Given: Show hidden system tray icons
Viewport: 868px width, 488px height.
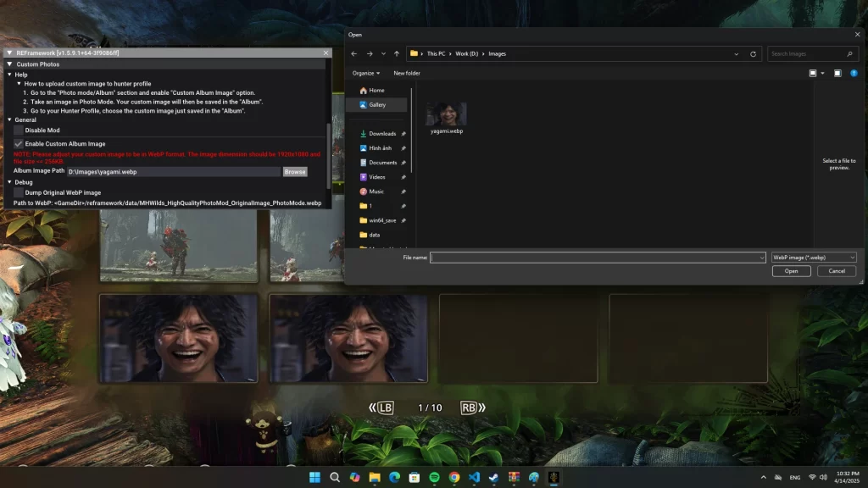Looking at the screenshot, I should (764, 478).
